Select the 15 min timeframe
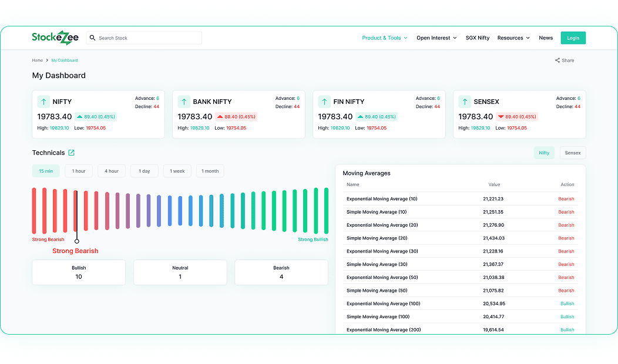This screenshot has width=618, height=364. (x=46, y=171)
